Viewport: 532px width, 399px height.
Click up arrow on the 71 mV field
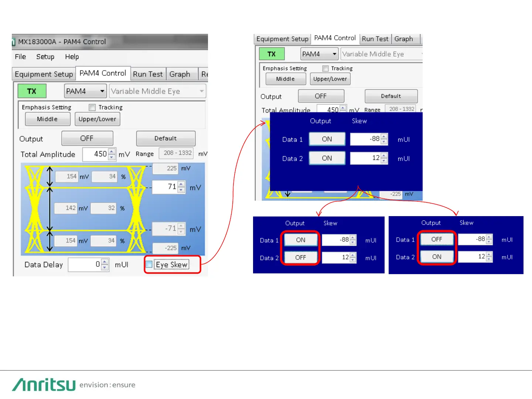point(181,184)
